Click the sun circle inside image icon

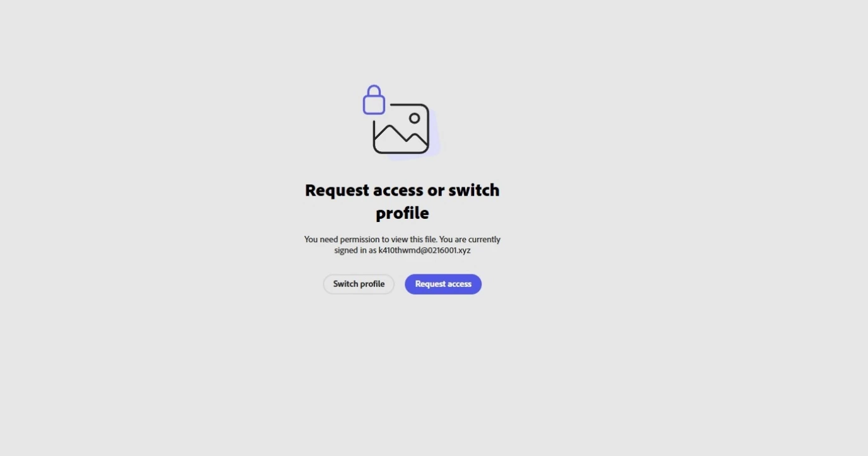(x=414, y=118)
